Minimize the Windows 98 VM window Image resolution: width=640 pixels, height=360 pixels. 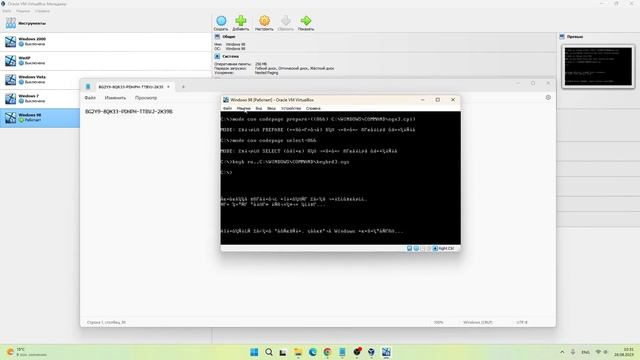tap(422, 100)
